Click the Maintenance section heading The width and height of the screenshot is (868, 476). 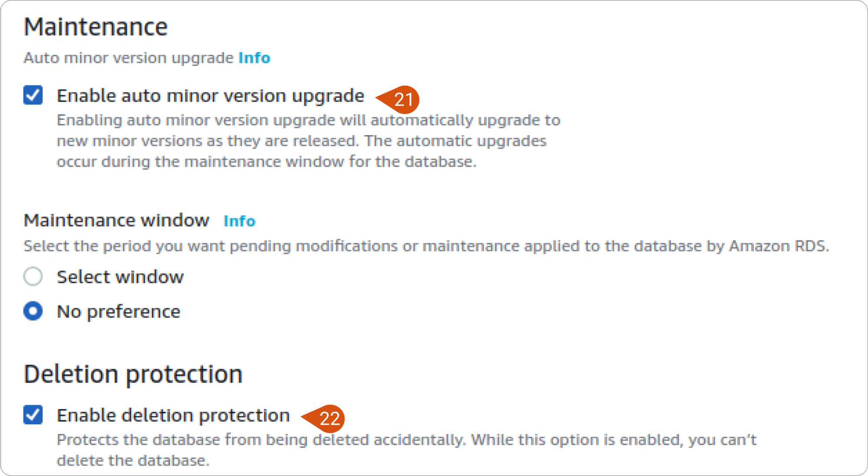coord(96,26)
